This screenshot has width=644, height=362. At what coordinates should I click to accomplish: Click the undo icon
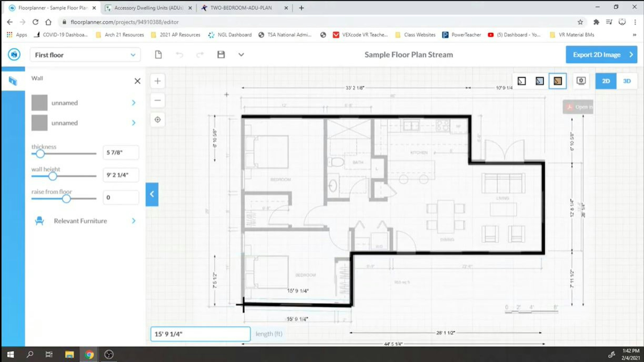tap(179, 54)
